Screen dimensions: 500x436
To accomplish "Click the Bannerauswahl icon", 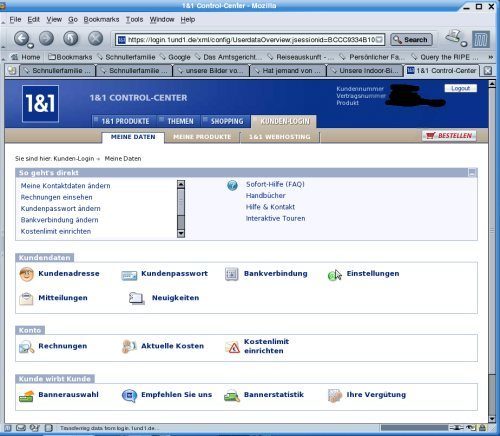I will pos(26,396).
